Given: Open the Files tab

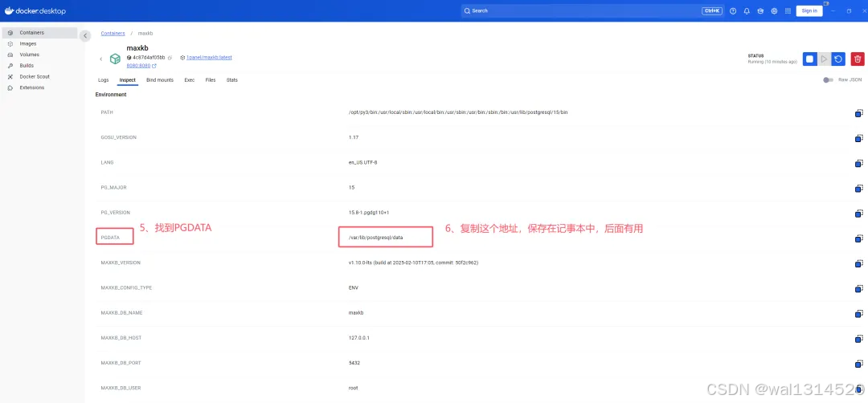Looking at the screenshot, I should tap(211, 80).
